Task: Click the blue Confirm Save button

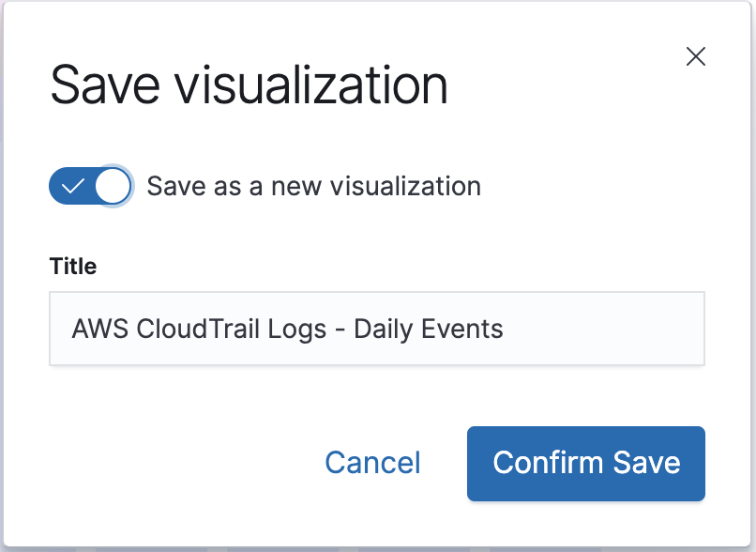Action: [586, 464]
